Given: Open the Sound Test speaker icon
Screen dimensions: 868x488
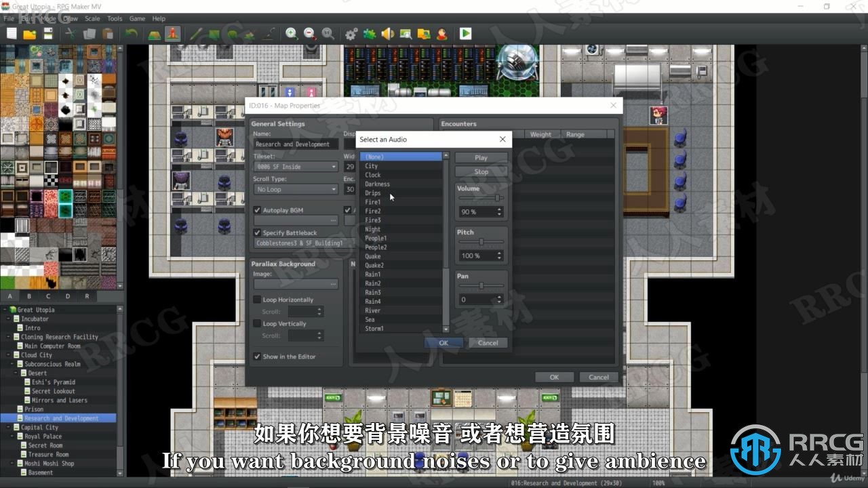Looking at the screenshot, I should tap(388, 33).
